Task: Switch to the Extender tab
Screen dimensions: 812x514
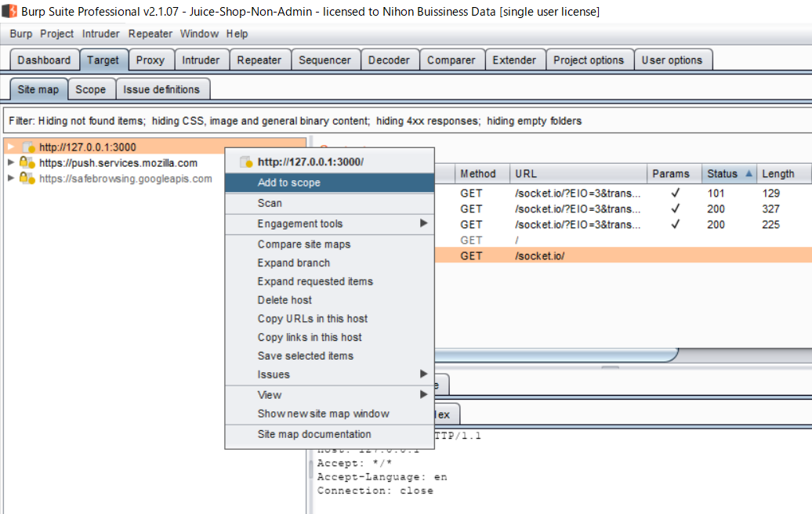Action: [514, 60]
